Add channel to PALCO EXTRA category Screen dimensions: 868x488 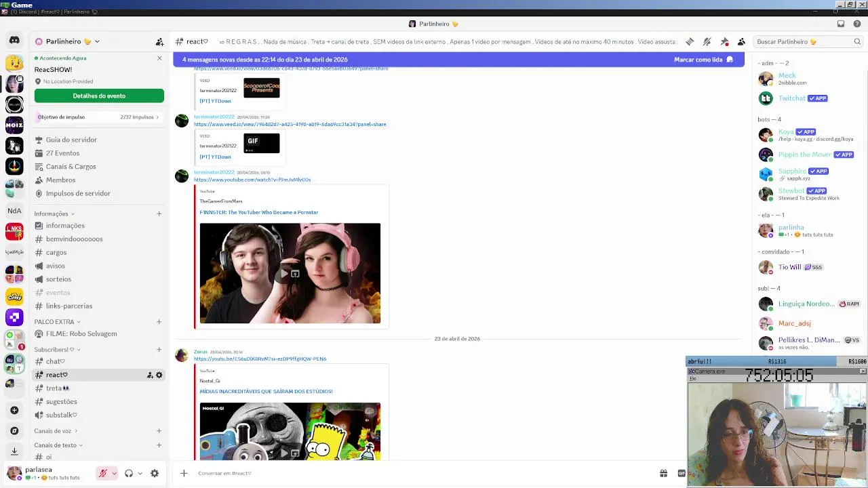coord(159,322)
